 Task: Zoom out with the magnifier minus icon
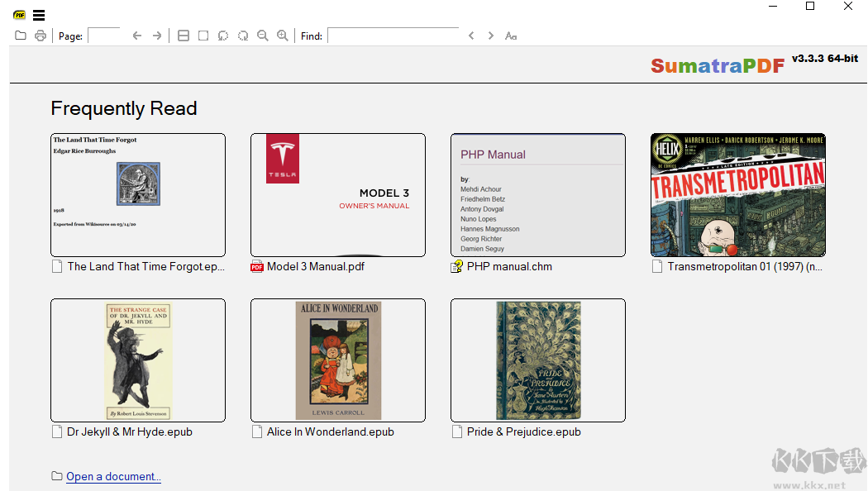point(263,36)
